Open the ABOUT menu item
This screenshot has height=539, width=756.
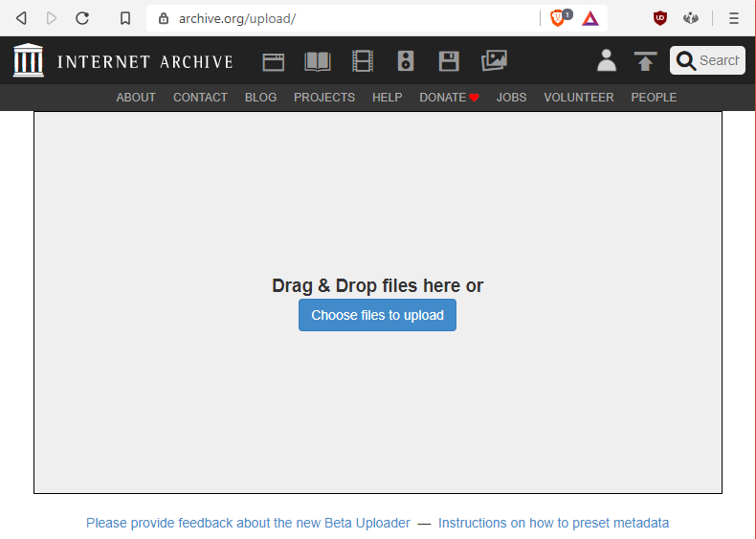[136, 98]
